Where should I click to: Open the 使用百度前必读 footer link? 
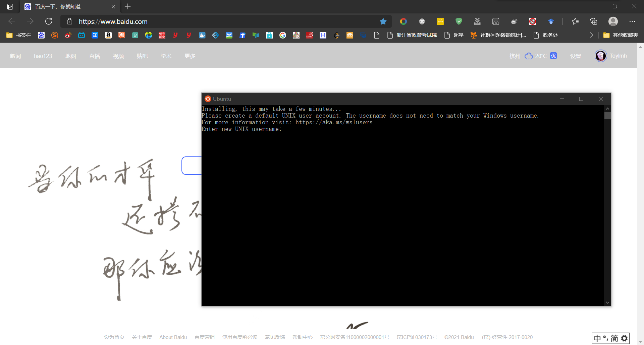(239, 337)
